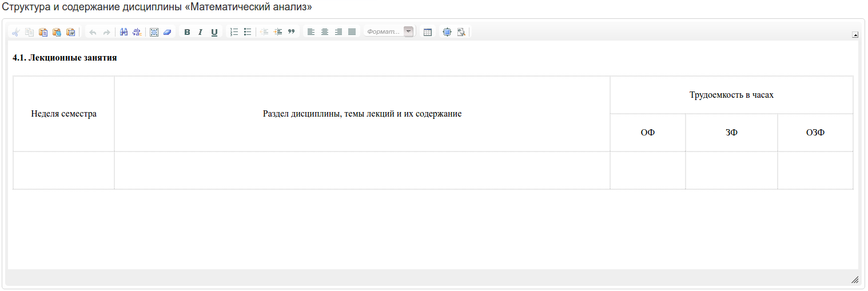
Task: Justify the text alignment
Action: [x=352, y=32]
